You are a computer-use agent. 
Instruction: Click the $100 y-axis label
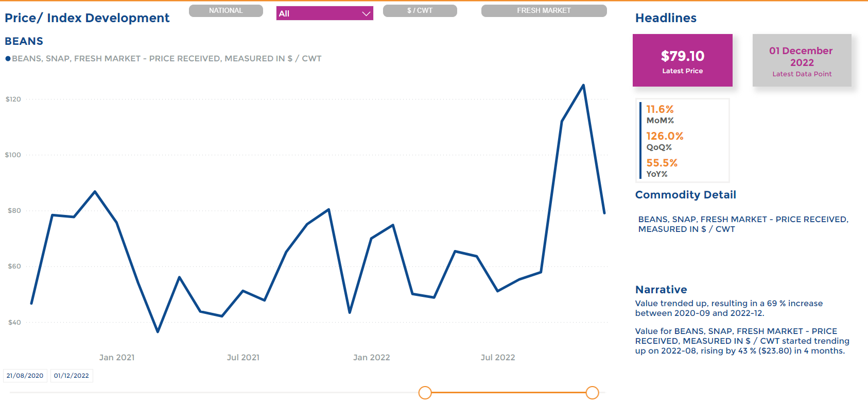click(13, 155)
